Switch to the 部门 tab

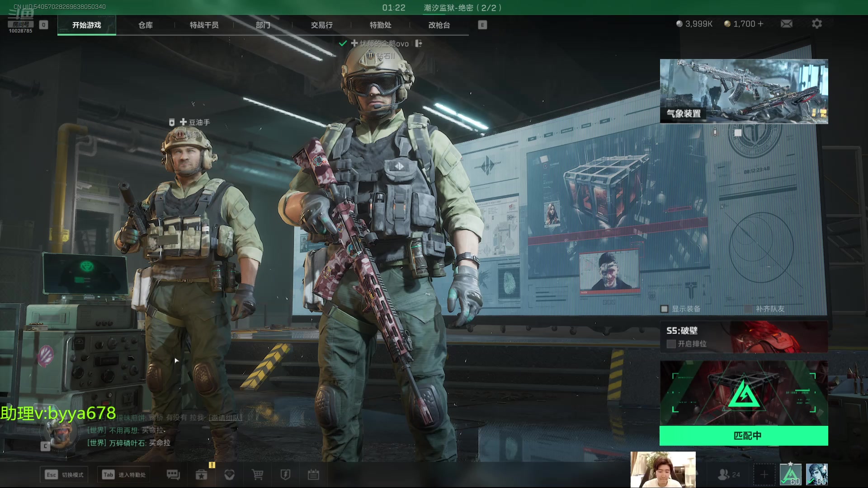pyautogui.click(x=263, y=25)
